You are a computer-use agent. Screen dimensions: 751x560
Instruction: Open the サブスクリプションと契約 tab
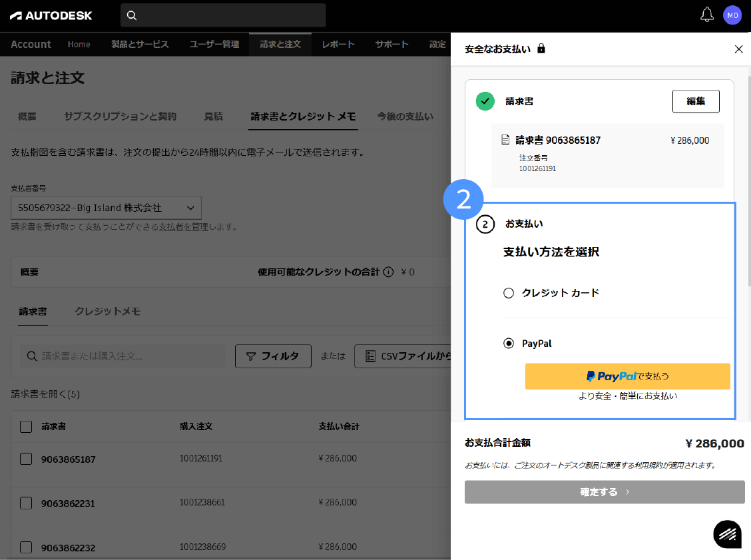(x=120, y=117)
